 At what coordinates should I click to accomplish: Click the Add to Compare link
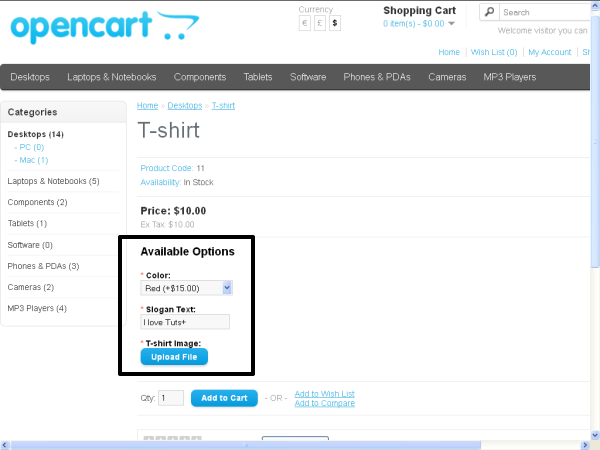tap(324, 403)
